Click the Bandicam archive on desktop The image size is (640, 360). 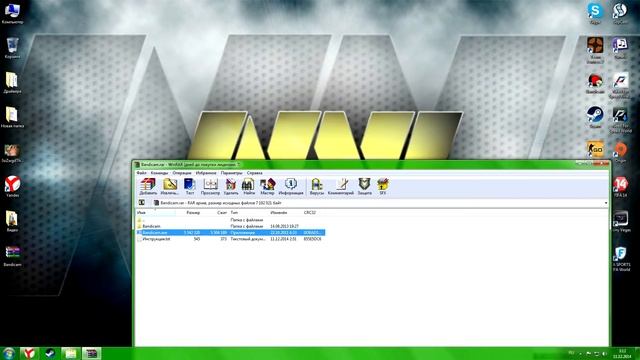tap(12, 256)
